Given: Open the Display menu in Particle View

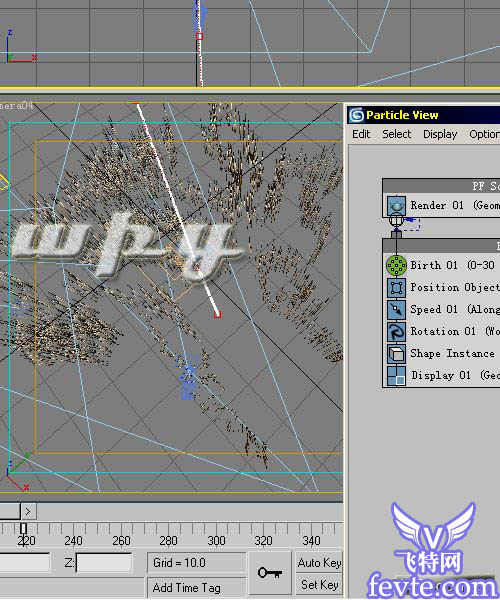Looking at the screenshot, I should [440, 134].
